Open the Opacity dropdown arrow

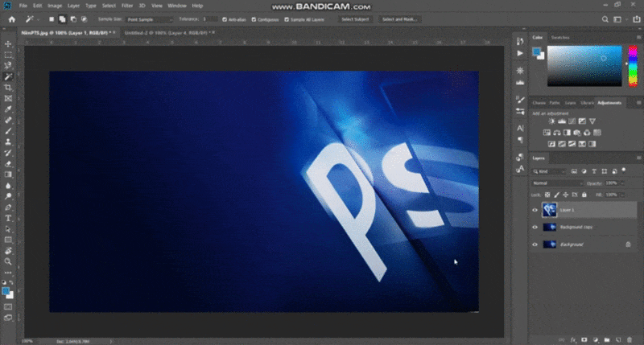pyautogui.click(x=621, y=183)
